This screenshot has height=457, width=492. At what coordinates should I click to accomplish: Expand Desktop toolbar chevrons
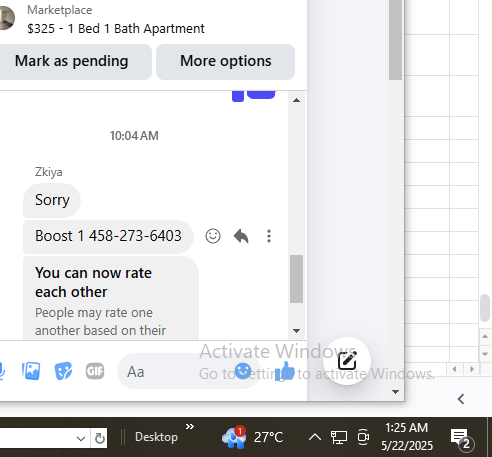(190, 427)
